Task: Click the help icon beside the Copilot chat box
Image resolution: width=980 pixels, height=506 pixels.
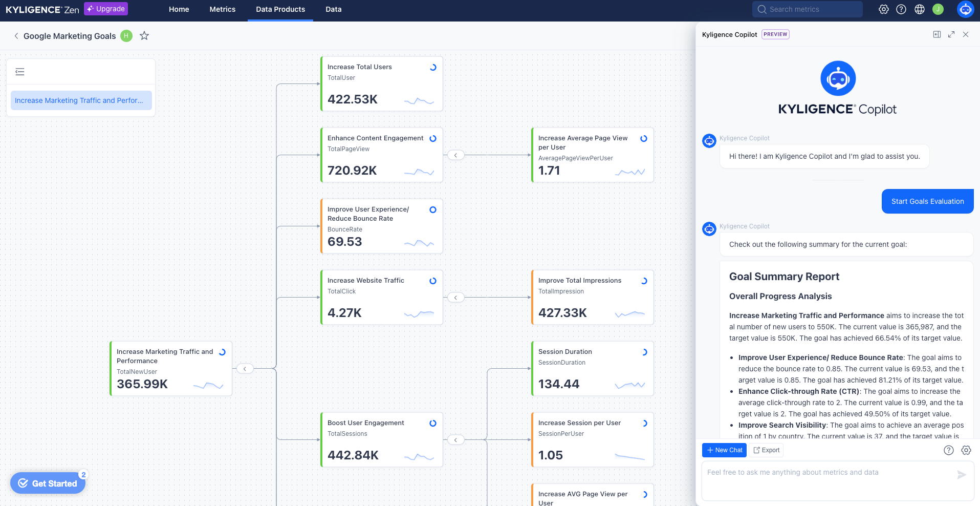Action: [x=949, y=450]
